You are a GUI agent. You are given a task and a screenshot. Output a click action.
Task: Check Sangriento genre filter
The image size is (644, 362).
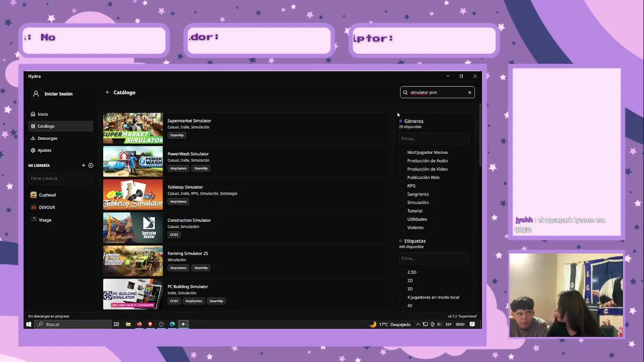point(402,194)
